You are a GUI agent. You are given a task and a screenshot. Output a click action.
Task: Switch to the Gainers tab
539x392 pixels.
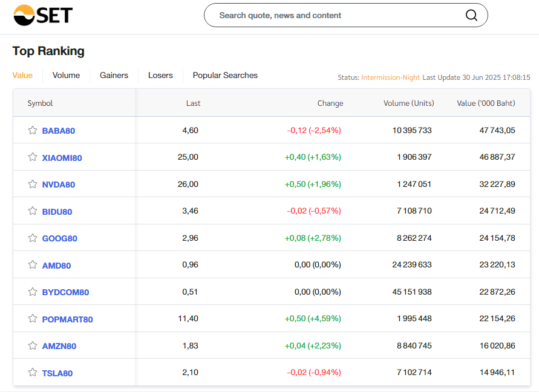pos(114,75)
